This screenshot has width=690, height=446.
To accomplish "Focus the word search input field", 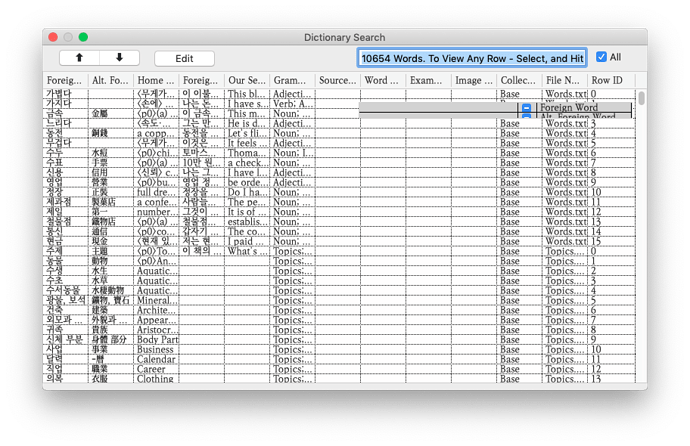I will click(472, 58).
